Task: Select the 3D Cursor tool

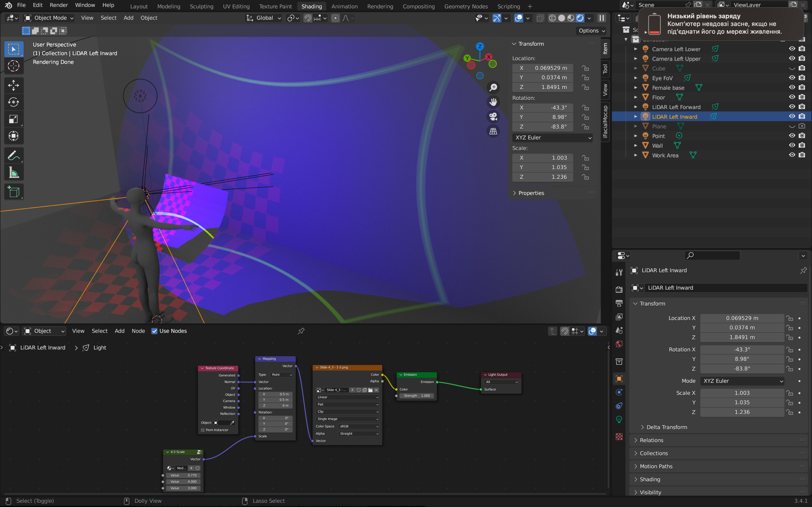Action: point(14,66)
